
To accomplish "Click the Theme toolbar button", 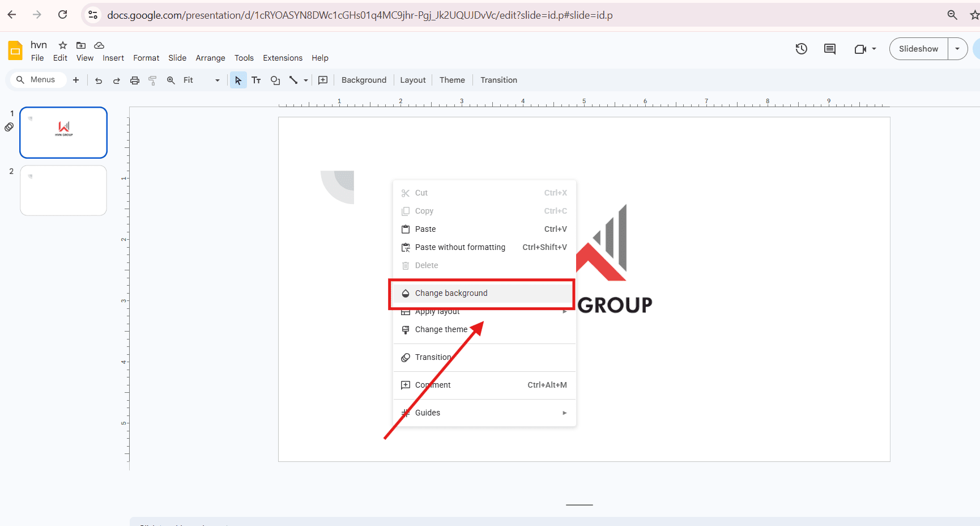I will click(x=452, y=80).
